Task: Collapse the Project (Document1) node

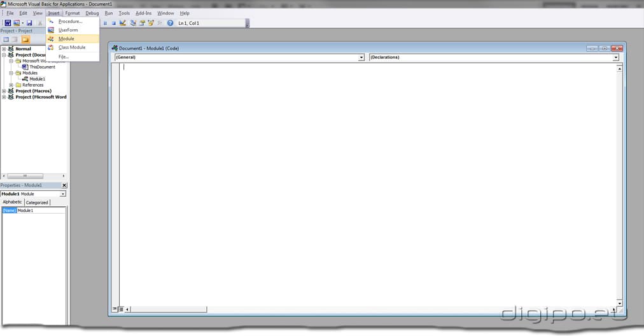Action: coord(4,55)
